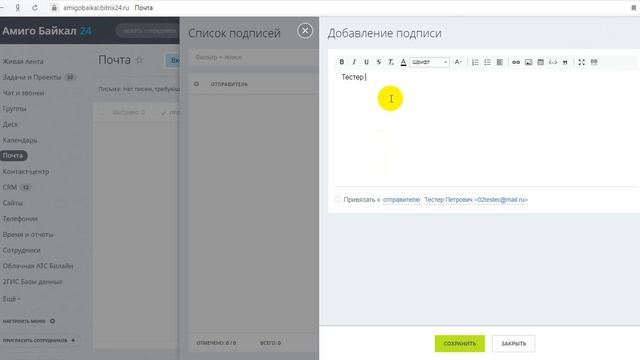Open Группы in sidebar

pyautogui.click(x=14, y=109)
